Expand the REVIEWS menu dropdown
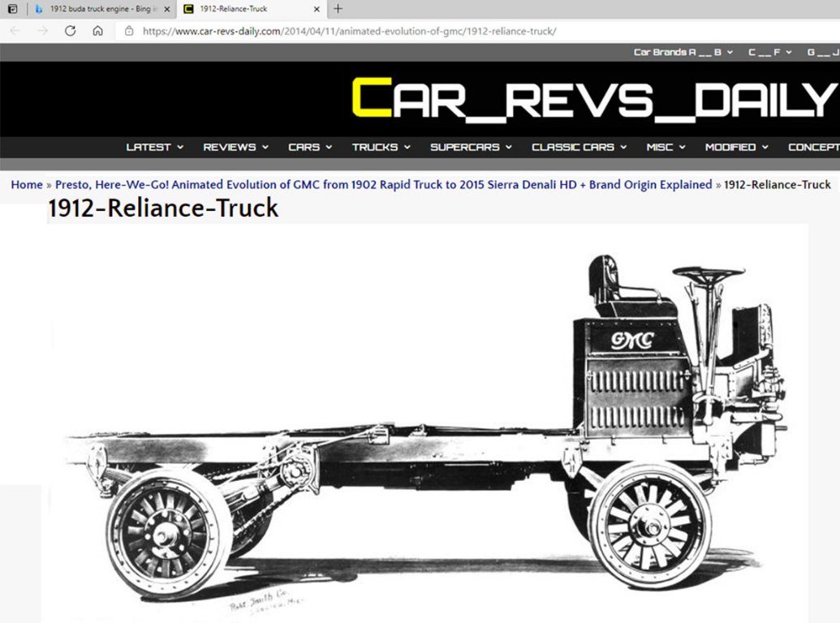This screenshot has height=623, width=840. coord(235,147)
